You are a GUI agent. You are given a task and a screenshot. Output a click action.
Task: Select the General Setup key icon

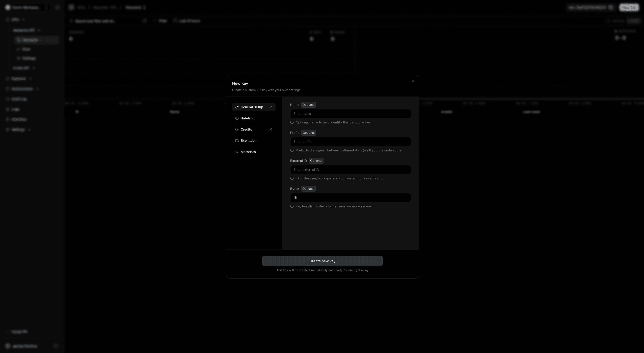(237, 107)
